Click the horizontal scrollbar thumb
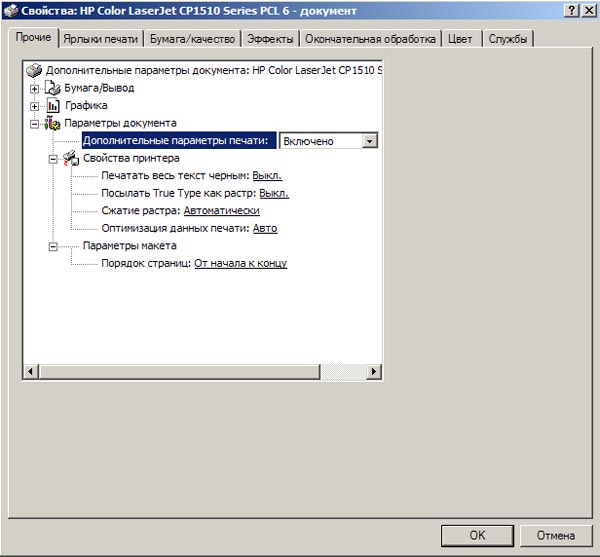Image resolution: width=600 pixels, height=557 pixels. pos(179,371)
